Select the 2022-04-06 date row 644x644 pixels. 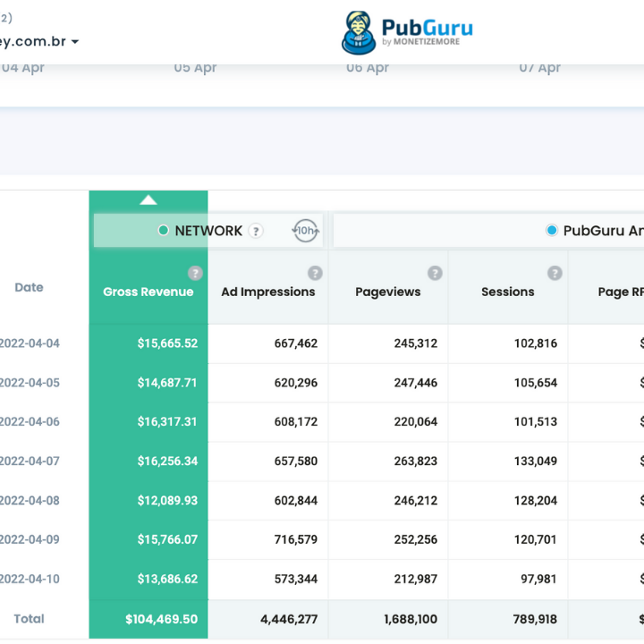click(30, 422)
